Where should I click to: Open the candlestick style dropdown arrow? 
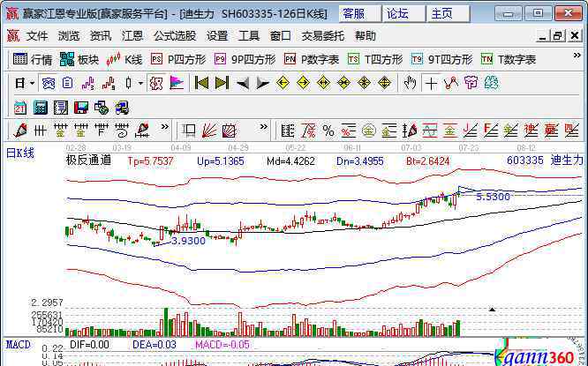[x=140, y=83]
